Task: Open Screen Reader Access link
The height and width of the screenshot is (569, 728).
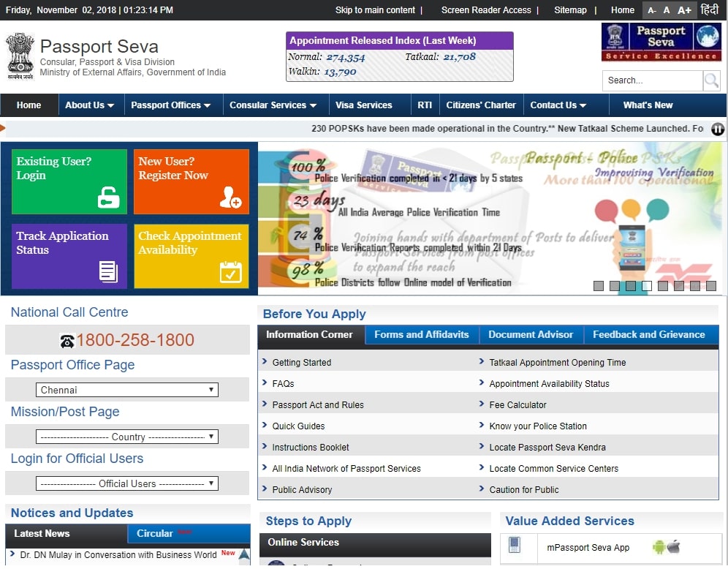Action: tap(486, 10)
